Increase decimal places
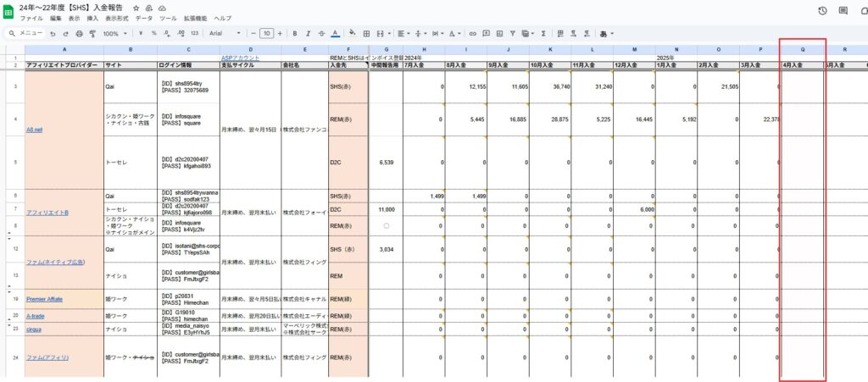The image size is (868, 382). [x=181, y=34]
